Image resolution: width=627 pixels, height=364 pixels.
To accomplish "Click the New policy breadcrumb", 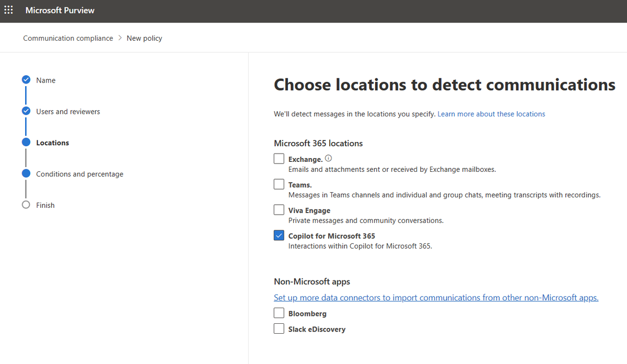I will (144, 38).
